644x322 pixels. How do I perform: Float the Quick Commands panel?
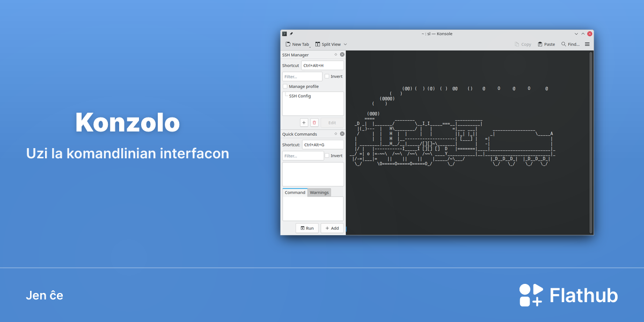click(336, 134)
